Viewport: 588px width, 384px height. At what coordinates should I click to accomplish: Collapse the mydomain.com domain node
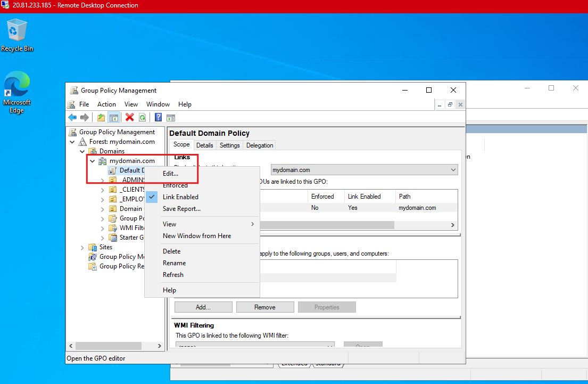tap(92, 161)
